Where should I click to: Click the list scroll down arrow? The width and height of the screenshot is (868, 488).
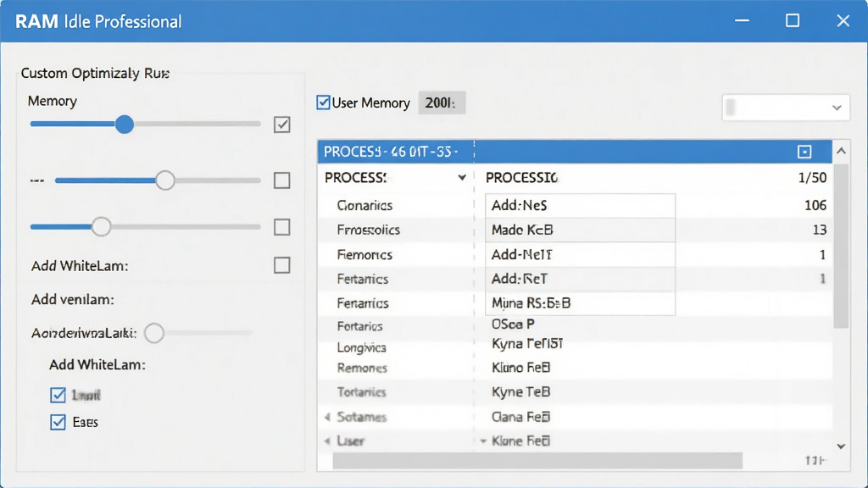click(x=841, y=446)
